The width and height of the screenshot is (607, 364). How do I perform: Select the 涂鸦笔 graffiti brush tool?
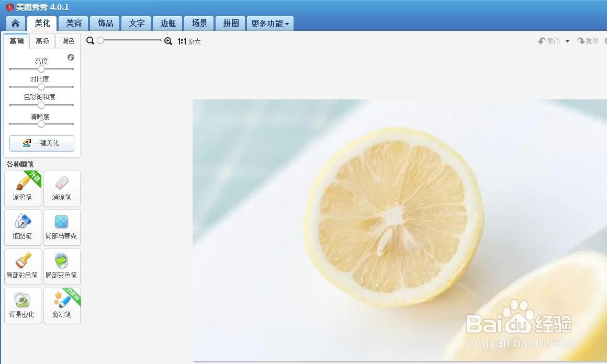pyautogui.click(x=23, y=188)
